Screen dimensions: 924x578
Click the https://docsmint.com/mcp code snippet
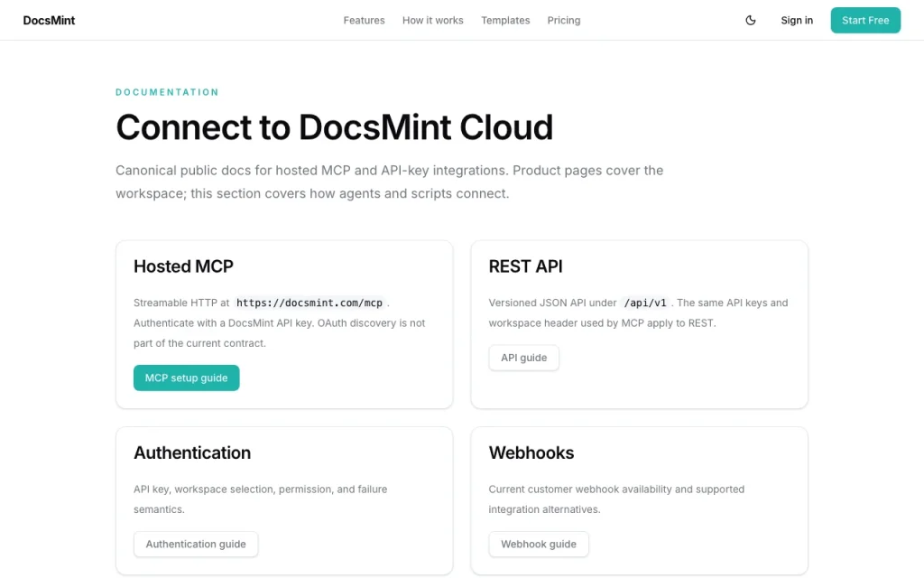[310, 303]
